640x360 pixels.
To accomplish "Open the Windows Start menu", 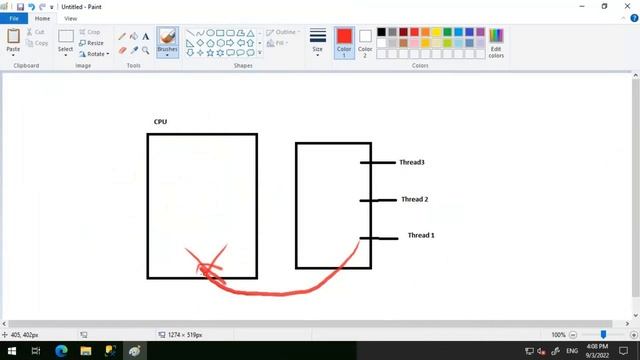I will [12, 351].
